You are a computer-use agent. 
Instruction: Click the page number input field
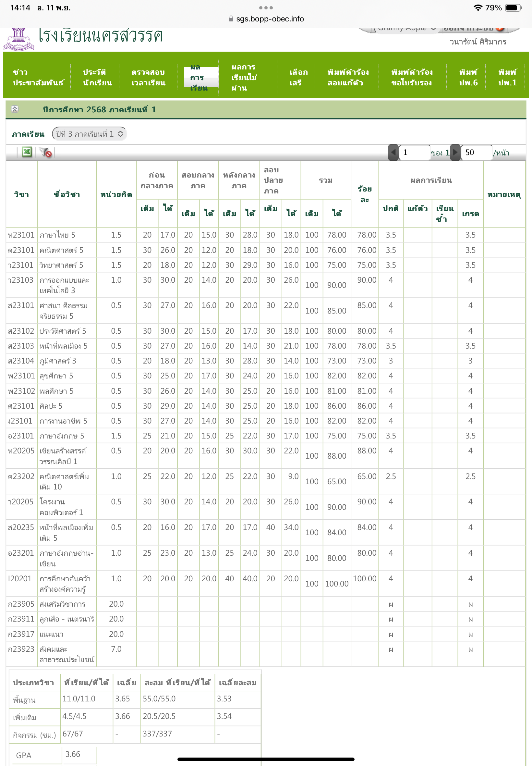point(414,153)
